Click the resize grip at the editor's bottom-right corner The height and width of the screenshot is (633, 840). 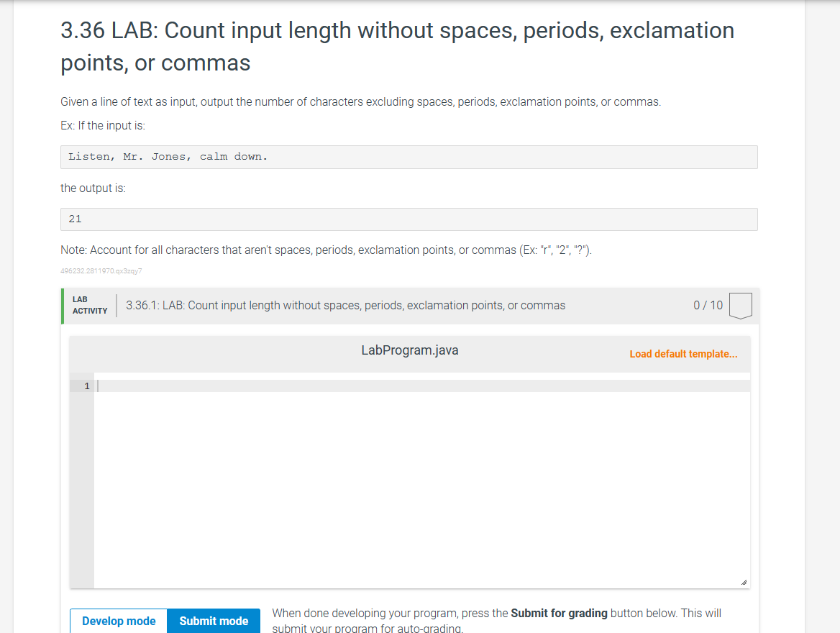(744, 581)
